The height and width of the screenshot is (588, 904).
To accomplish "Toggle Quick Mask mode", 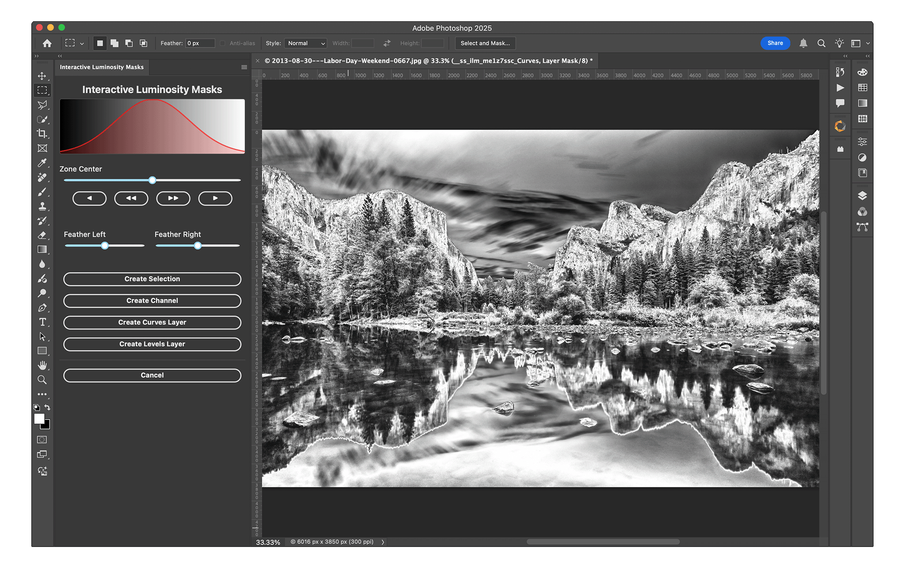I will coord(42,440).
